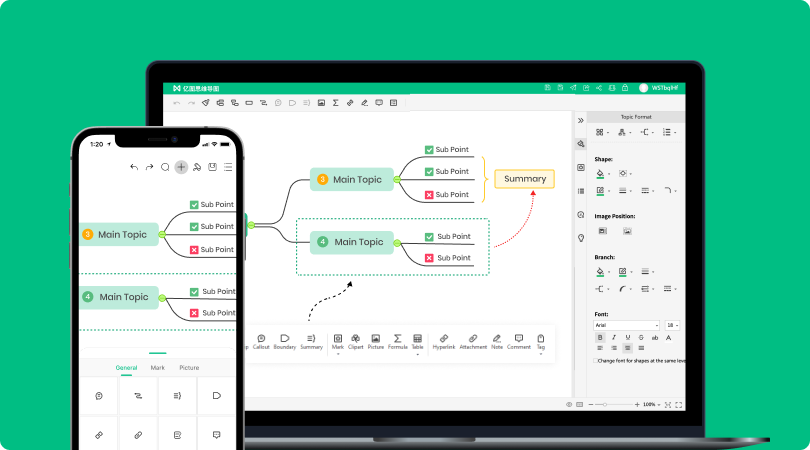
Task: Open the Comment tool
Action: 518,339
